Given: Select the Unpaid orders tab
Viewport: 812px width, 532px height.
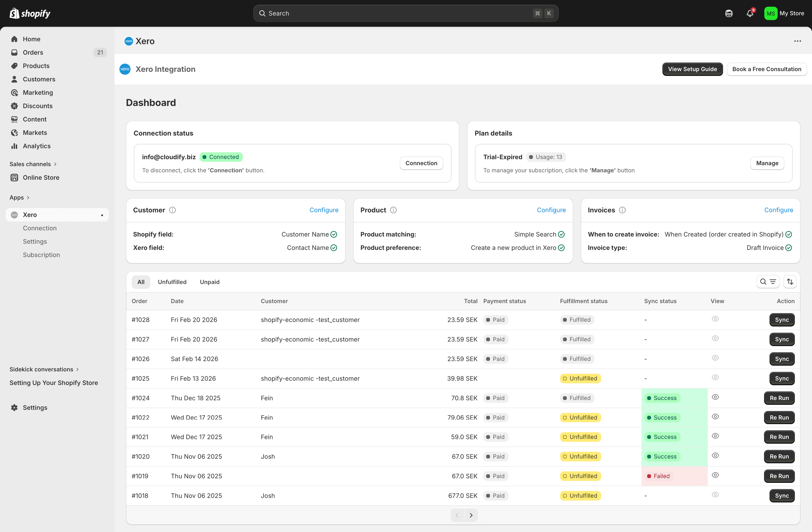Looking at the screenshot, I should (209, 282).
